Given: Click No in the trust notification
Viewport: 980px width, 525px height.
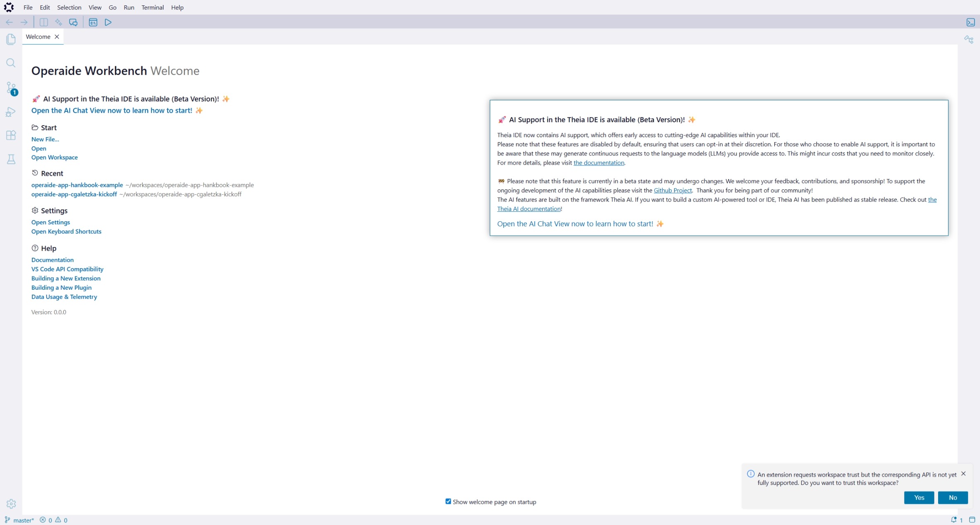Looking at the screenshot, I should 953,498.
